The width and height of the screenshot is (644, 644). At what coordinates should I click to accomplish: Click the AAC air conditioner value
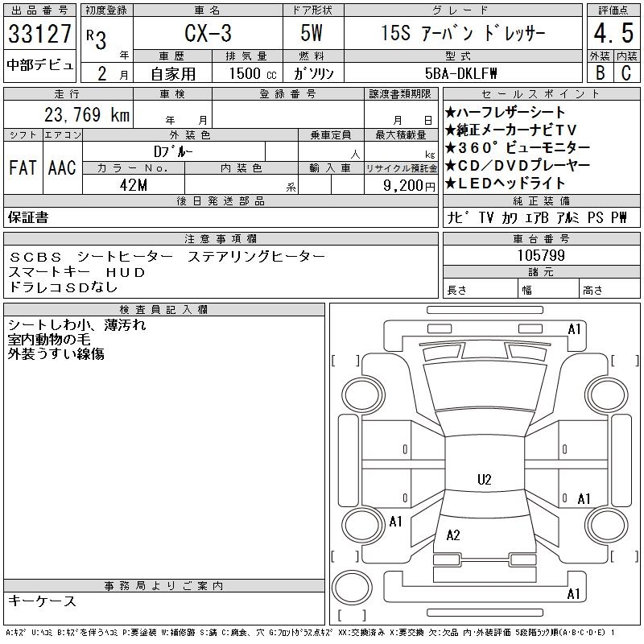(x=62, y=167)
